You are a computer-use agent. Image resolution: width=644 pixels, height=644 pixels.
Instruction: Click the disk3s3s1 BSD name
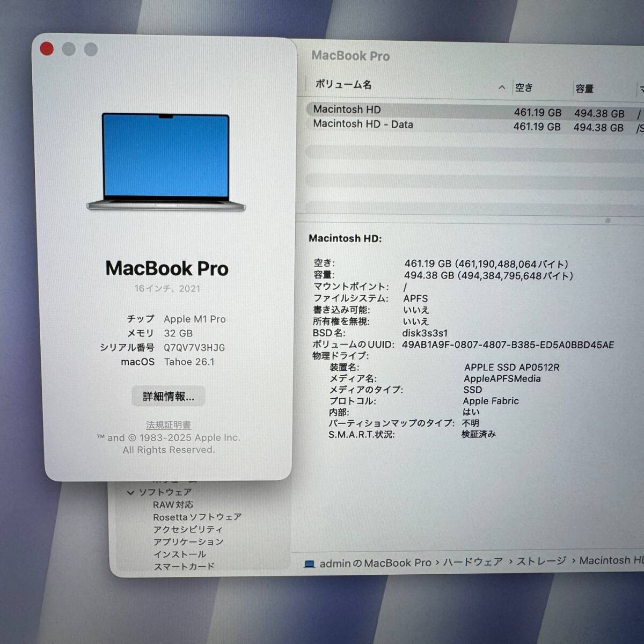(425, 333)
